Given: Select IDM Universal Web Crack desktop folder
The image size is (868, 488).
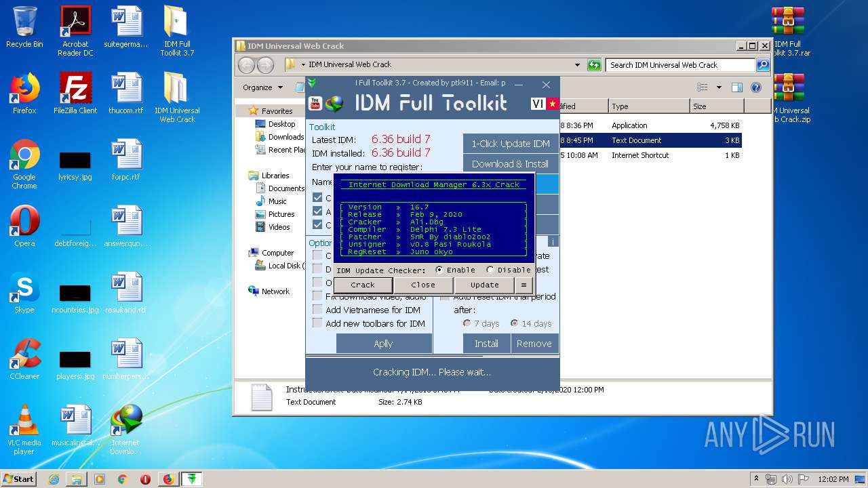Looking at the screenshot, I should [177, 98].
